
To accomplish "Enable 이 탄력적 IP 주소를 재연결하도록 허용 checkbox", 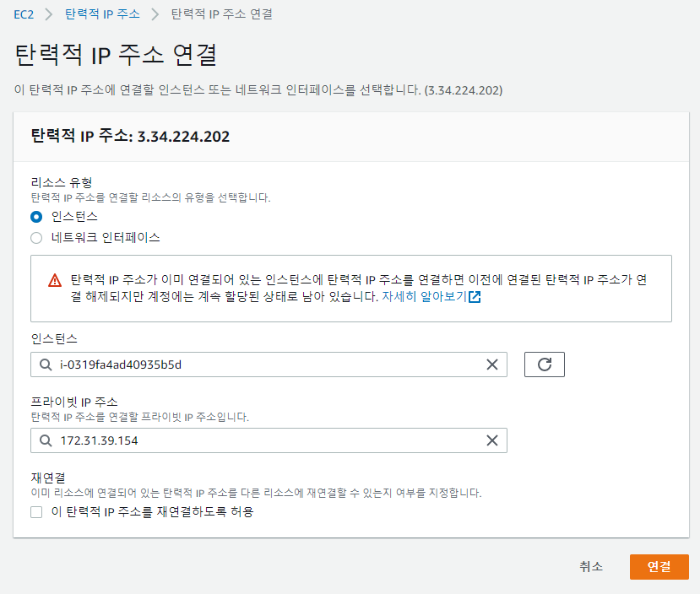I will [x=36, y=512].
